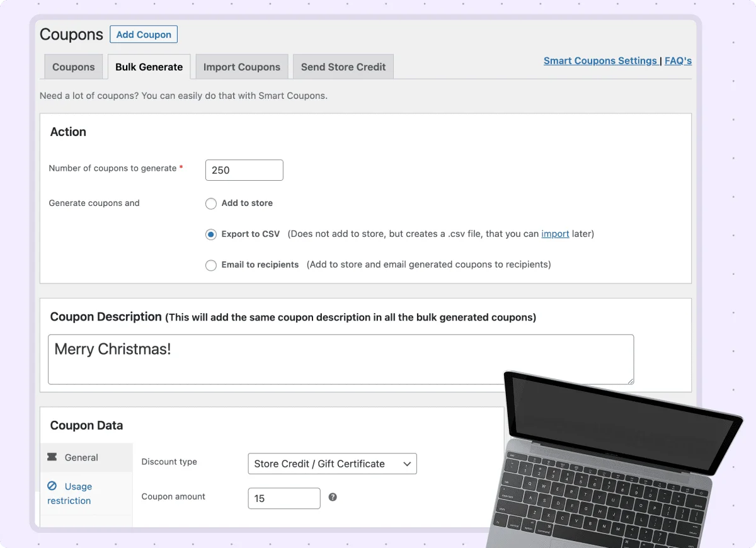Click the General ticket icon
Image resolution: width=756 pixels, height=548 pixels.
52,457
